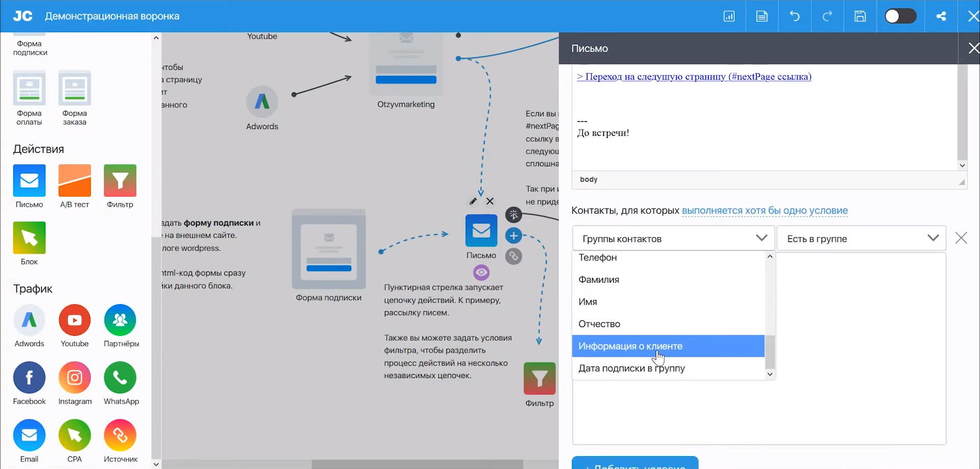This screenshot has height=469, width=980.
Task: Click the body tag in editor status bar
Action: click(x=589, y=180)
